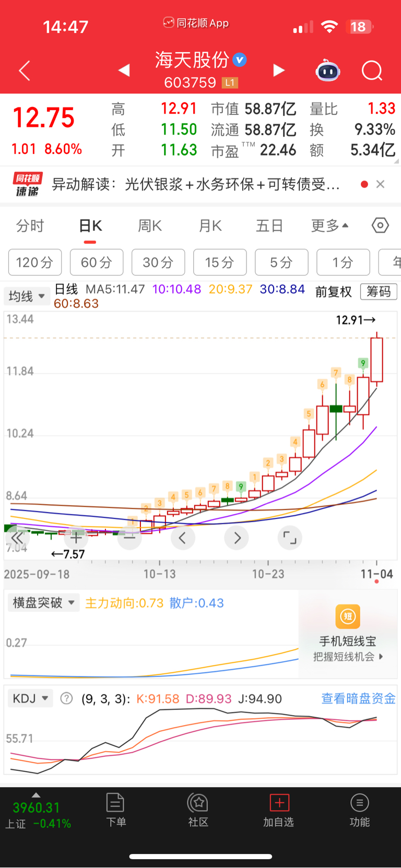Go to next stock with right triangle

pos(279,70)
